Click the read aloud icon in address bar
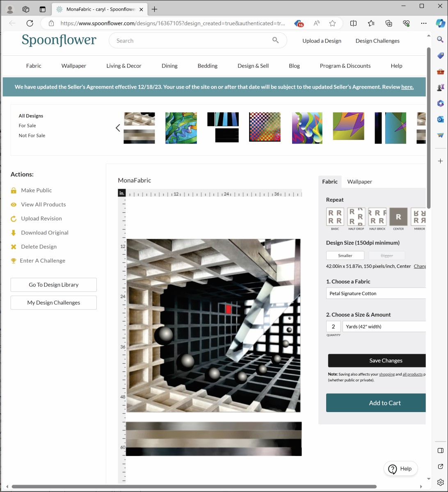Viewport: 448px width, 492px height. [x=316, y=23]
